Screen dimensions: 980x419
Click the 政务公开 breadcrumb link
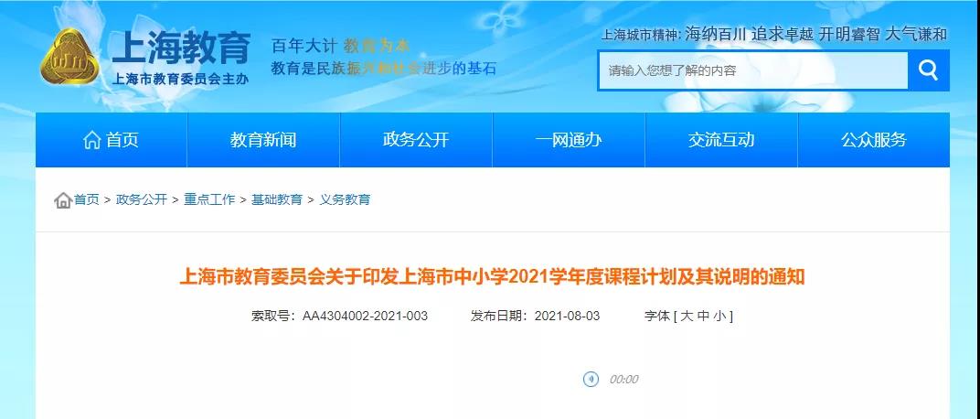click(142, 199)
